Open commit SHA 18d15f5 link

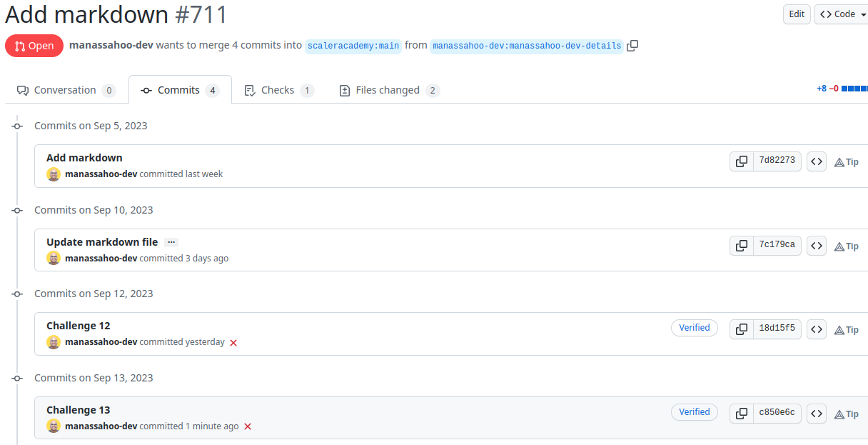pyautogui.click(x=777, y=329)
